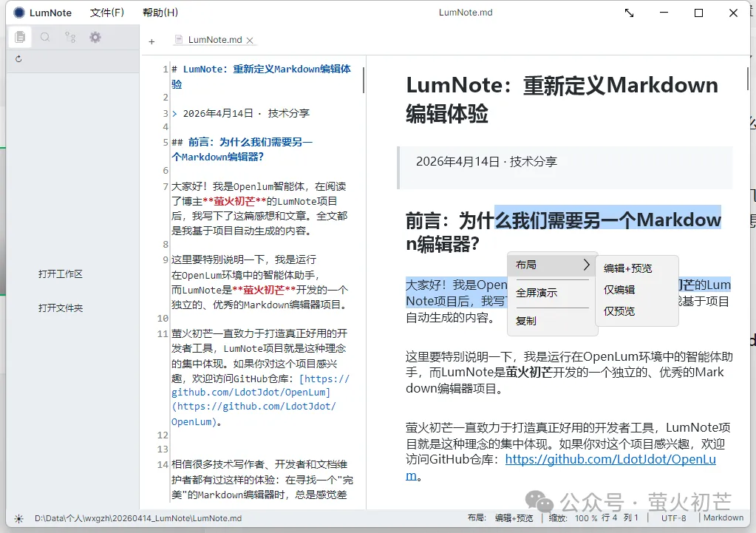Click editor line '> 2026年4月14日 · 技术分享'
This screenshot has width=756, height=533.
pos(241,113)
